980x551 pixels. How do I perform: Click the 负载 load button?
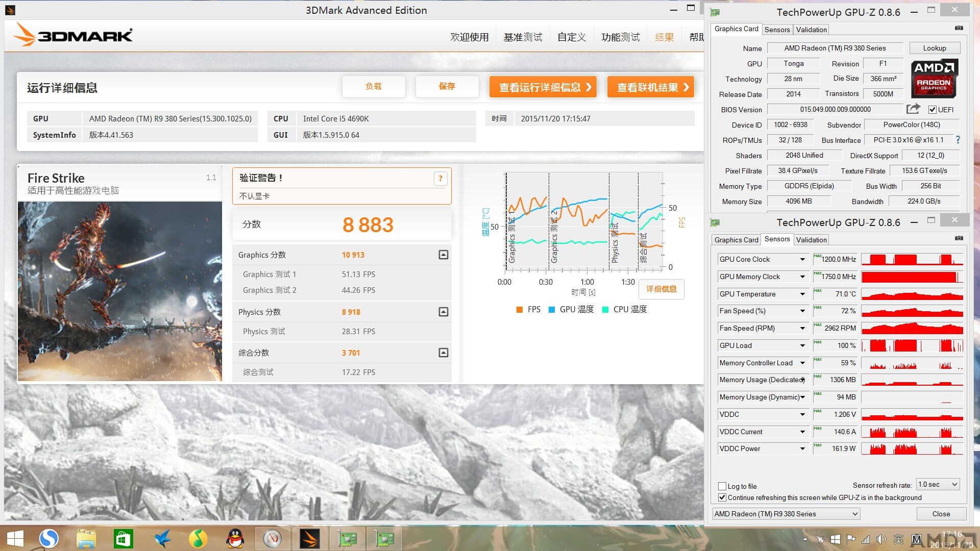(x=374, y=87)
